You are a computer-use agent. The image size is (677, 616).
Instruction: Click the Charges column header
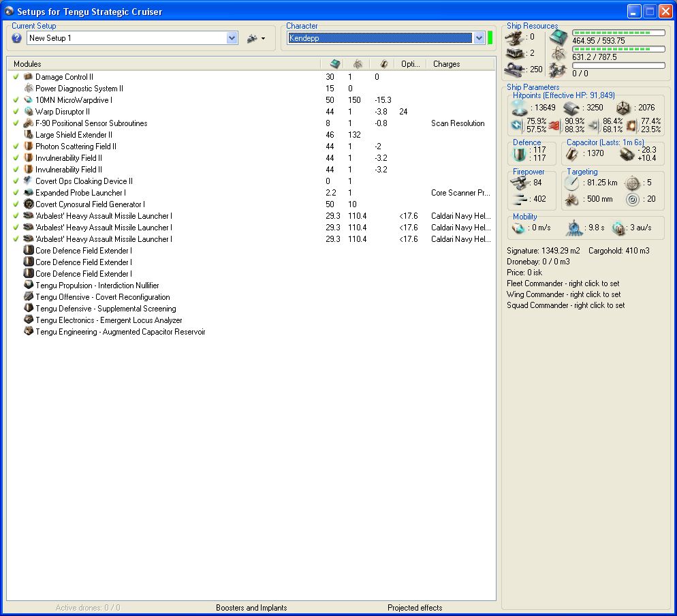(x=460, y=64)
